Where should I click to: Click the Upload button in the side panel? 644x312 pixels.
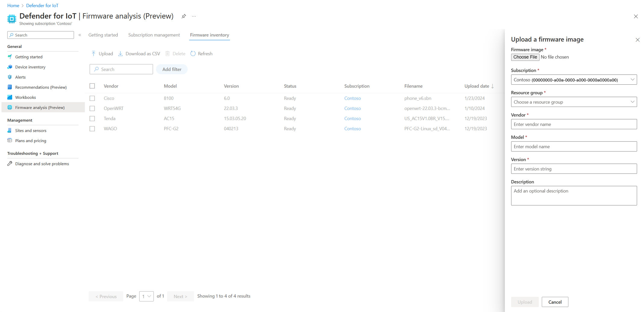pyautogui.click(x=525, y=302)
